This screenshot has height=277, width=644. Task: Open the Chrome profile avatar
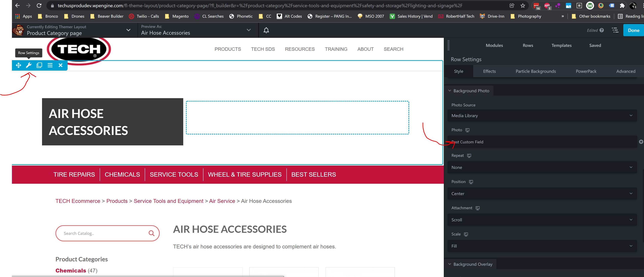(x=633, y=6)
